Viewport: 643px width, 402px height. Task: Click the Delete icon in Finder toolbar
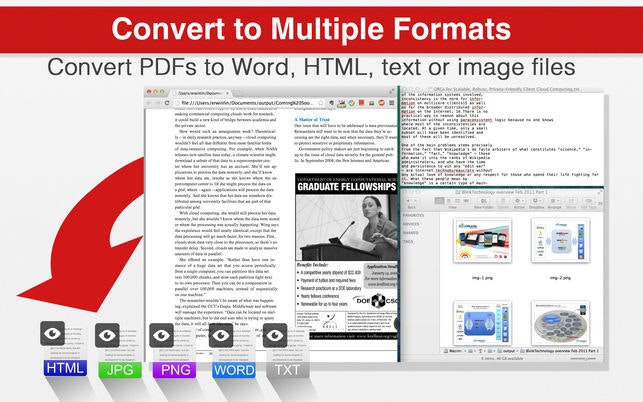[x=503, y=201]
